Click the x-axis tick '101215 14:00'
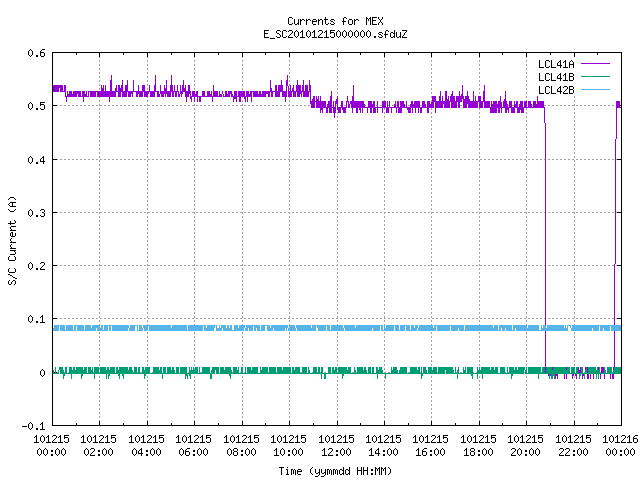 click(383, 446)
